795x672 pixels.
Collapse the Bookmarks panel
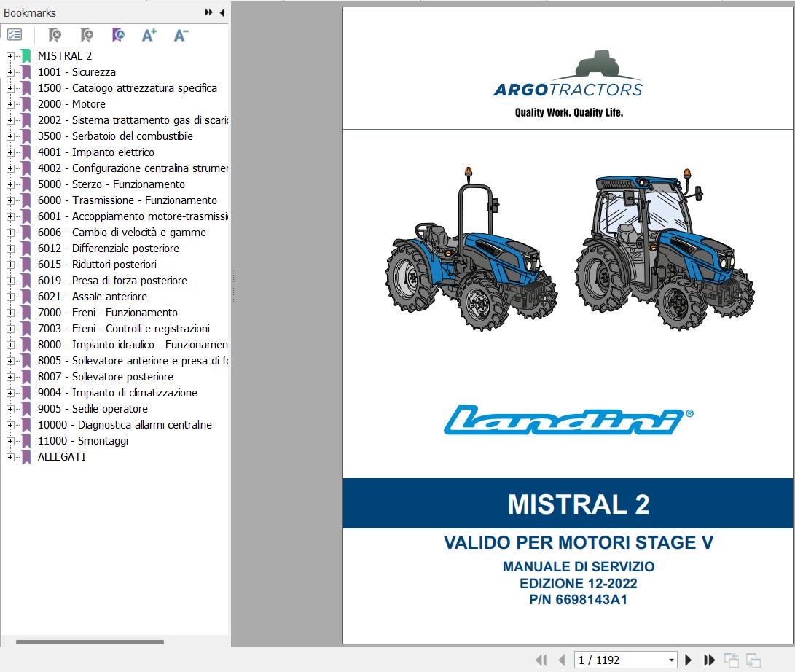pyautogui.click(x=222, y=12)
